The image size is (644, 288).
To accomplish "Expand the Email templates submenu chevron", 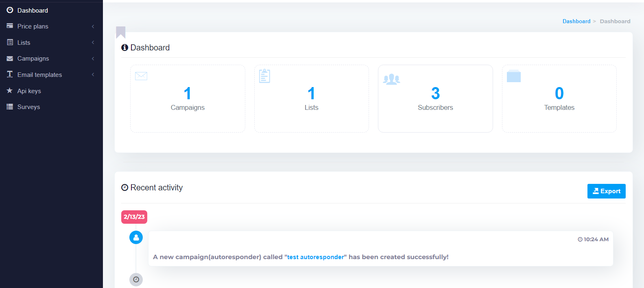I will pos(93,75).
